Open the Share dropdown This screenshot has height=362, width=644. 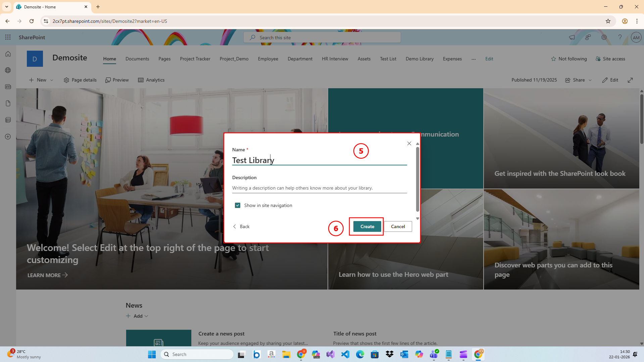tap(579, 80)
